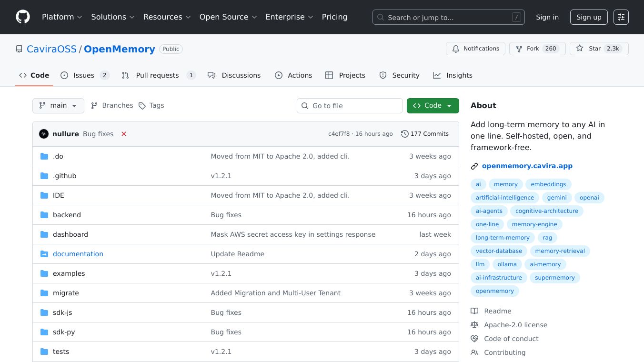644x362 pixels.
Task: Click the red failed-status X icon
Action: pos(124,134)
